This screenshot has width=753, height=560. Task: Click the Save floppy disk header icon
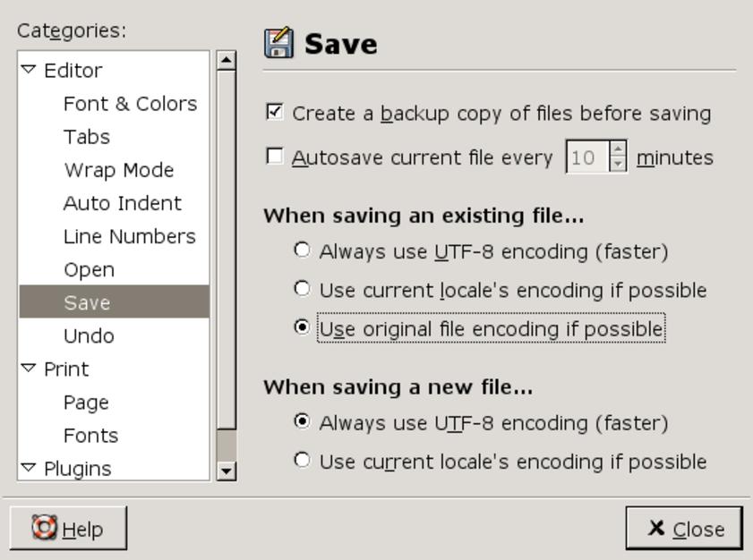pos(279,43)
